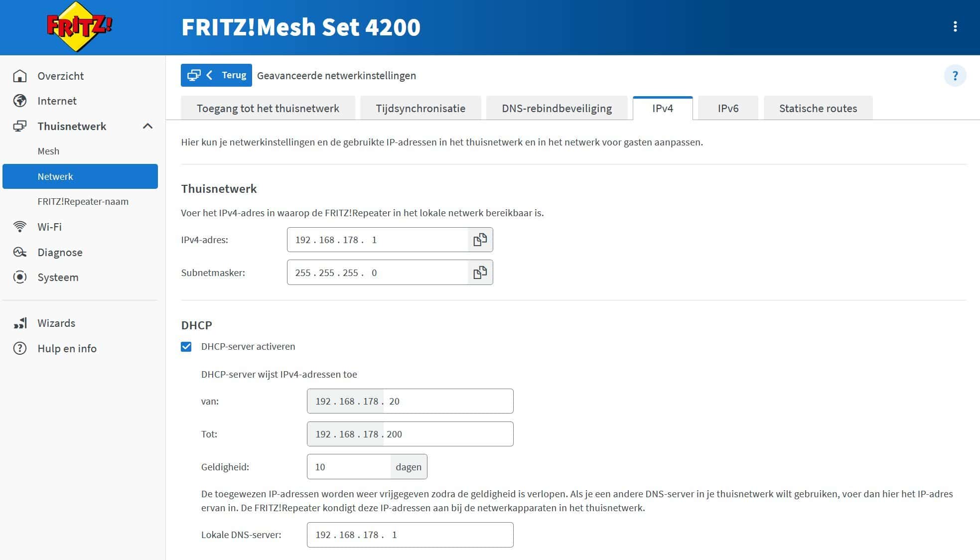Go to Mesh in the sidebar
This screenshot has height=560, width=980.
point(48,151)
